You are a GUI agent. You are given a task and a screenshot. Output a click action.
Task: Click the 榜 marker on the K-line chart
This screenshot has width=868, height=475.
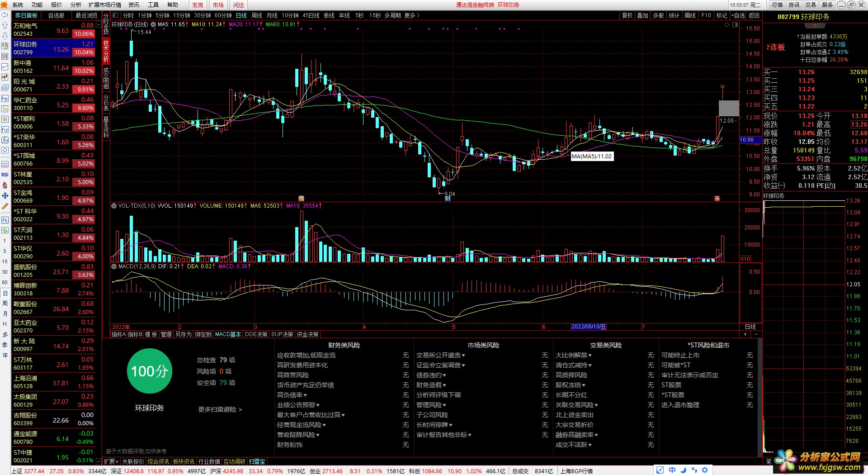(302, 199)
